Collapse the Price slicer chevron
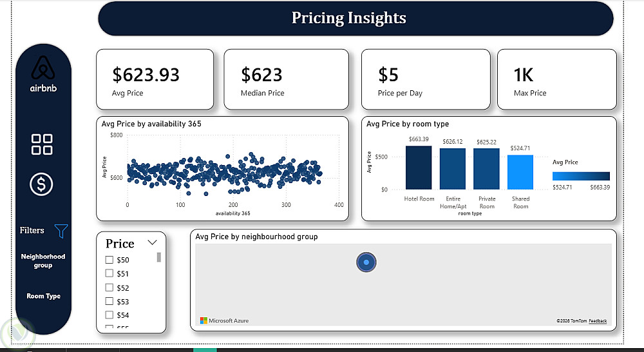 [153, 243]
